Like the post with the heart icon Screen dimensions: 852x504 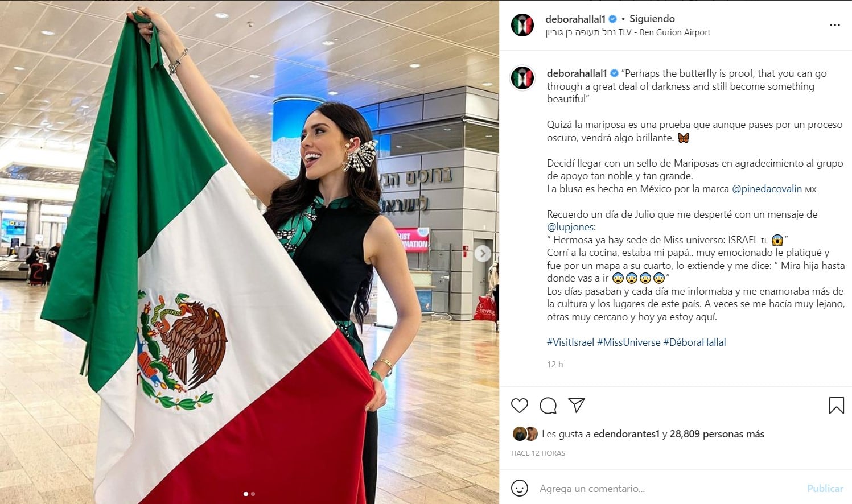point(519,406)
